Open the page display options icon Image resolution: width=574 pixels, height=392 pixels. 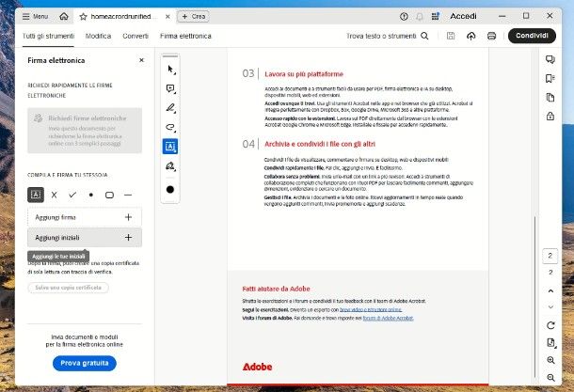click(550, 343)
